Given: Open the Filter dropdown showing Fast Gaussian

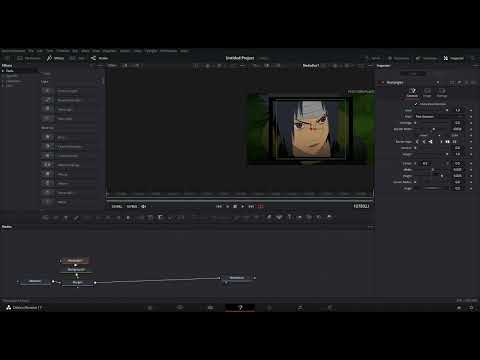Looking at the screenshot, I should point(441,117).
